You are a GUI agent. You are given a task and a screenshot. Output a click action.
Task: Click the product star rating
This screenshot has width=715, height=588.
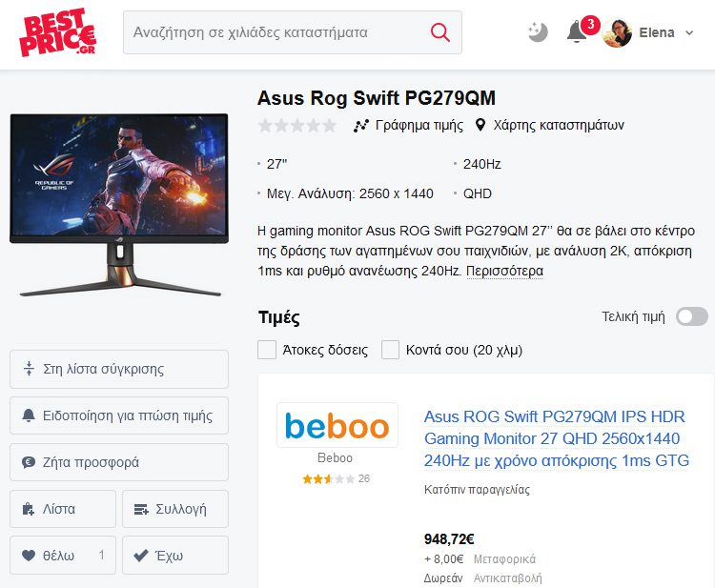tap(297, 125)
